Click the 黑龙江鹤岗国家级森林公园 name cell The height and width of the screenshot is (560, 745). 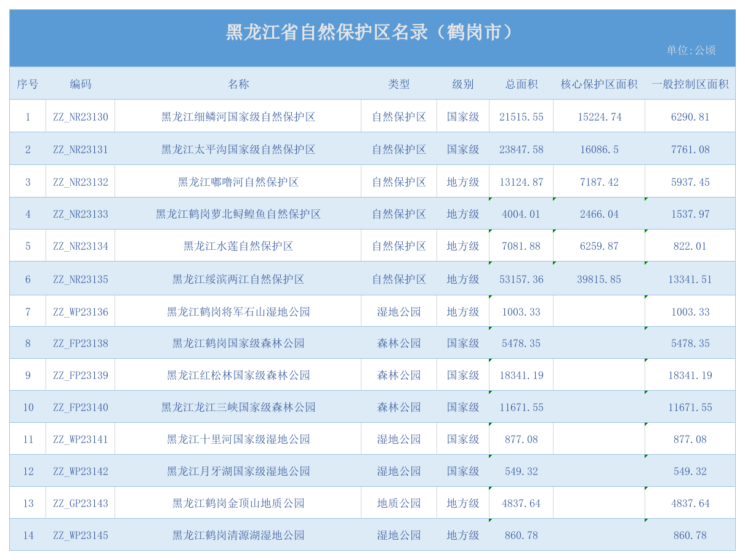click(x=238, y=343)
